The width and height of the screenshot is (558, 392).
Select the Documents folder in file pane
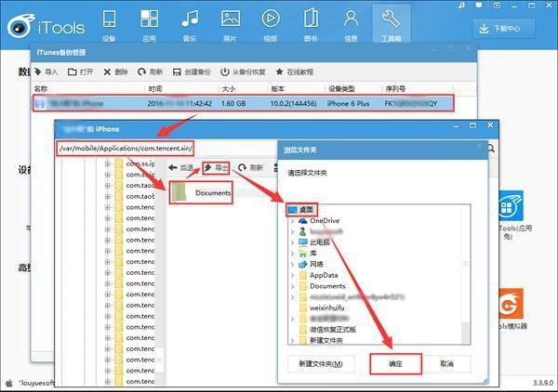pos(199,192)
